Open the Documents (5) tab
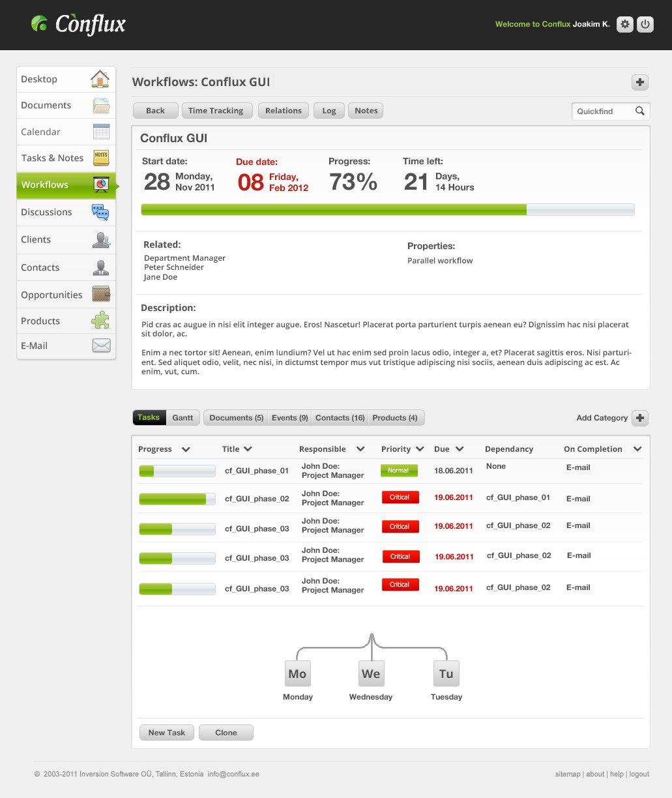The height and width of the screenshot is (798, 672). pos(236,417)
